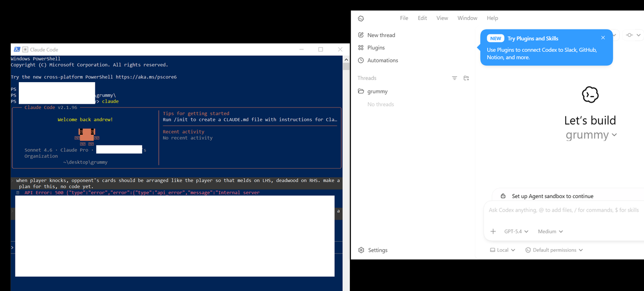The height and width of the screenshot is (291, 644).
Task: Click 'Welcome back andrew!' in Claude Code
Action: point(85,120)
